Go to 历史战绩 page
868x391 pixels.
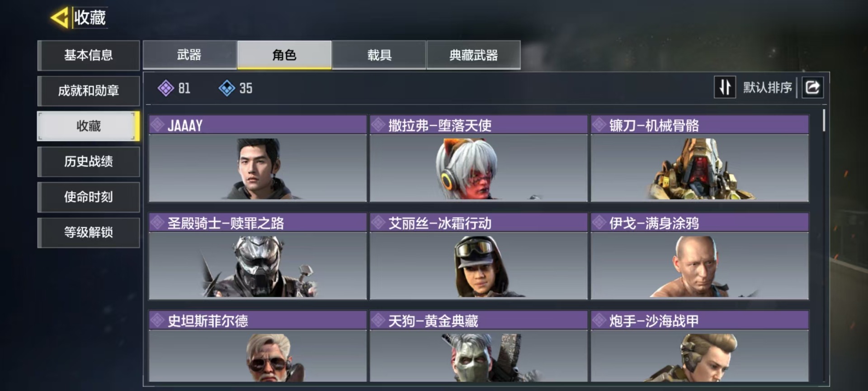[x=89, y=161]
